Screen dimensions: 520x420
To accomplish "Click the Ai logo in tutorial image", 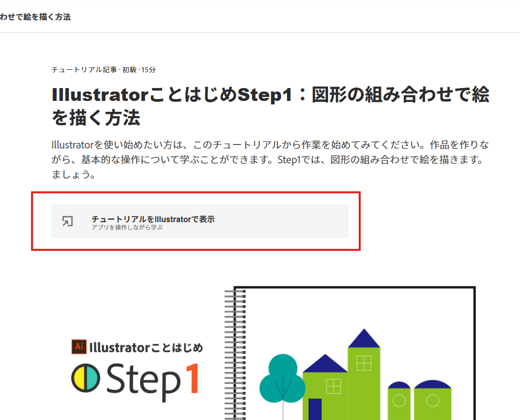I will (x=79, y=347).
